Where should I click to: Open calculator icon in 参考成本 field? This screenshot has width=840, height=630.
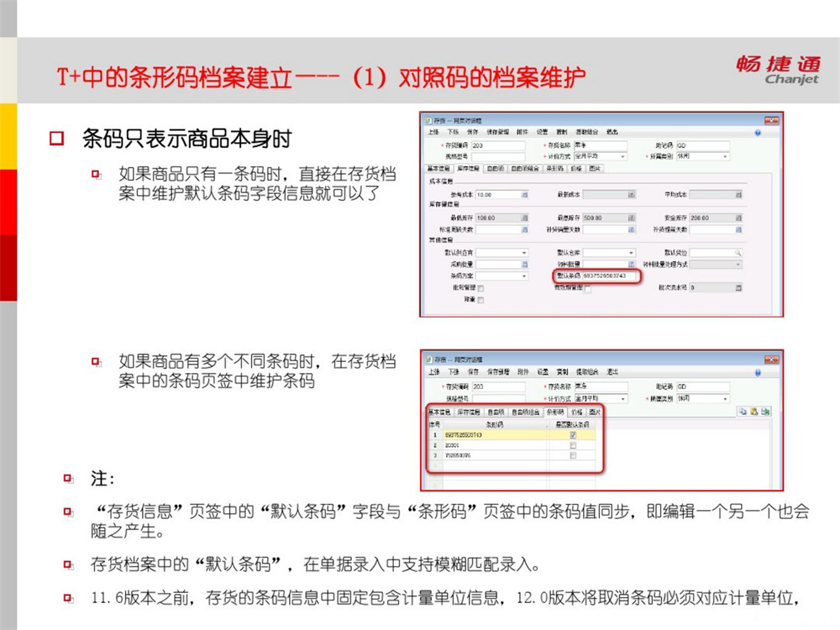(524, 195)
